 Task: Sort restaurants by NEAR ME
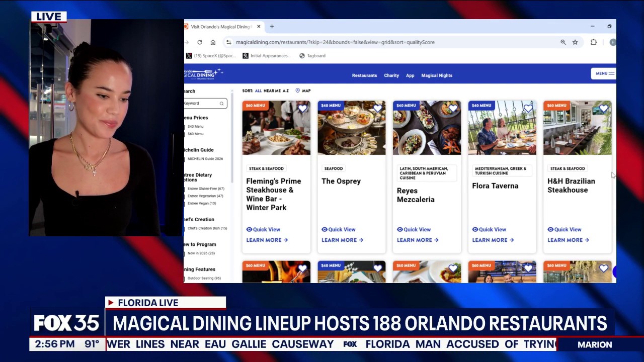[272, 91]
